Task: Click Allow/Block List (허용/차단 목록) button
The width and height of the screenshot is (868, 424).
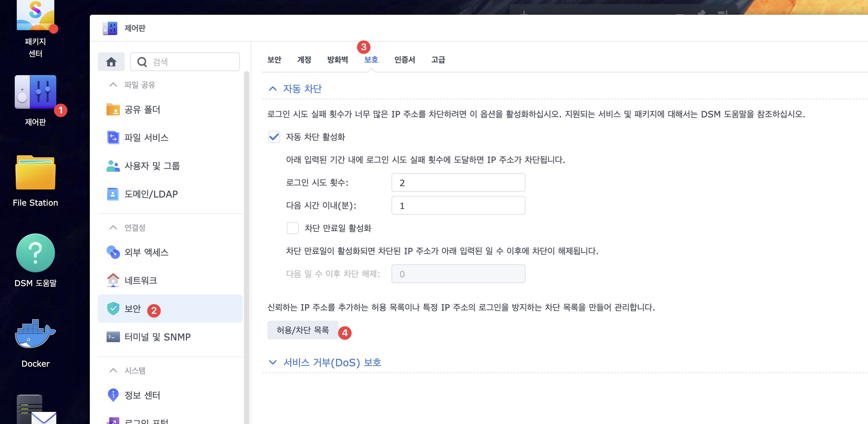Action: click(x=303, y=330)
